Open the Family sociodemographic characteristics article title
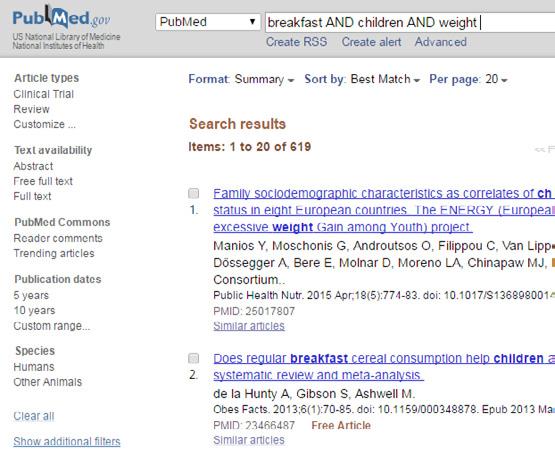 [384, 210]
